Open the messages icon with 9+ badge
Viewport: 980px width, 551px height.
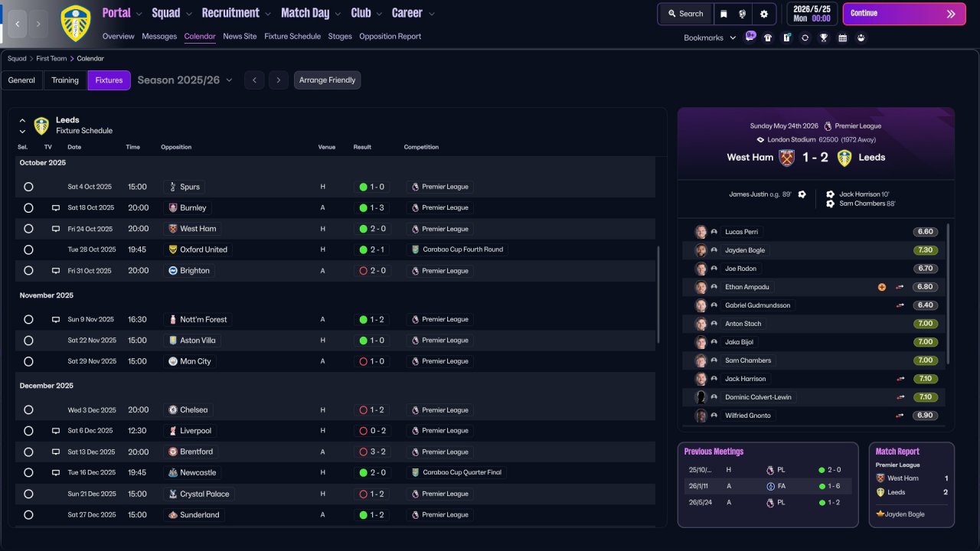tap(750, 37)
